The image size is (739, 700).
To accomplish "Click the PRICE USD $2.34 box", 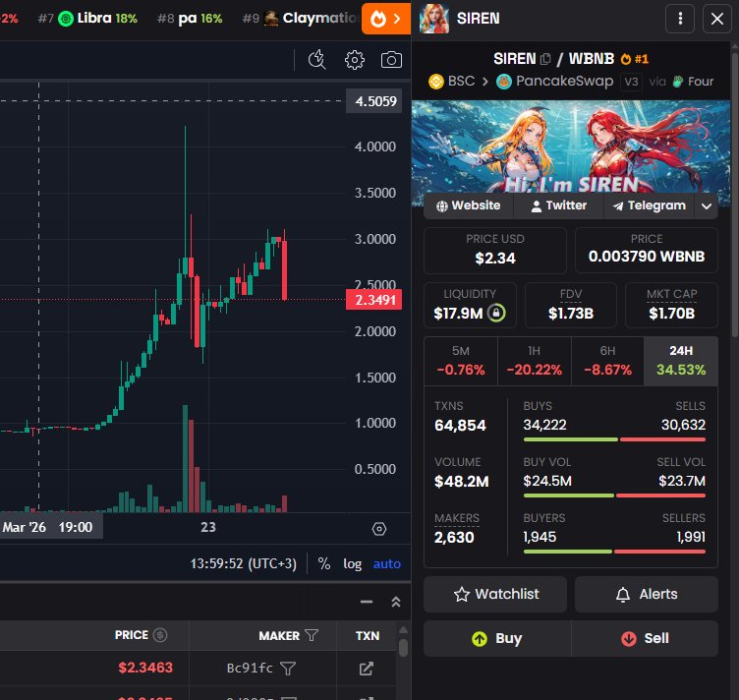I will 495,251.
